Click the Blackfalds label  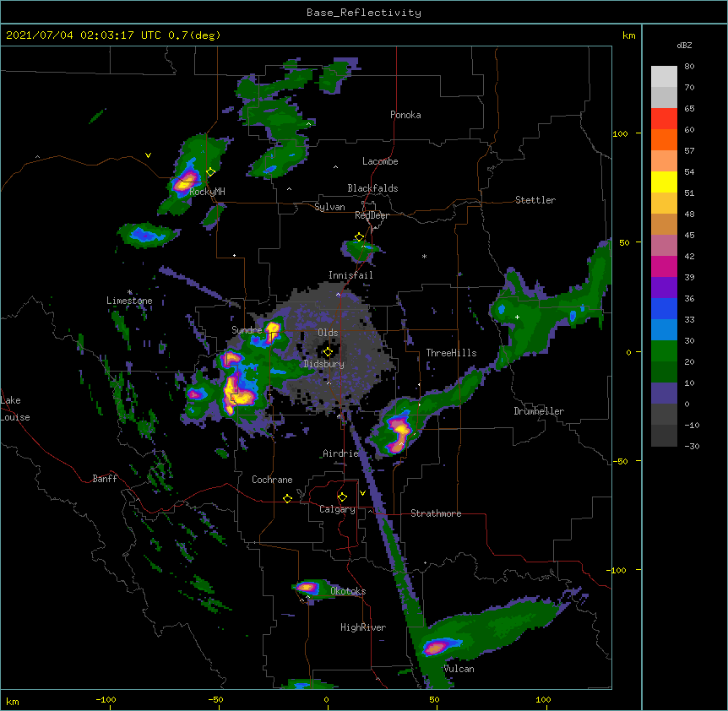(372, 188)
